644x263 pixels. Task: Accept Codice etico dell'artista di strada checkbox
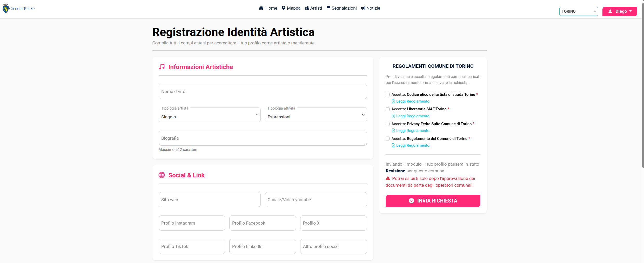click(387, 95)
